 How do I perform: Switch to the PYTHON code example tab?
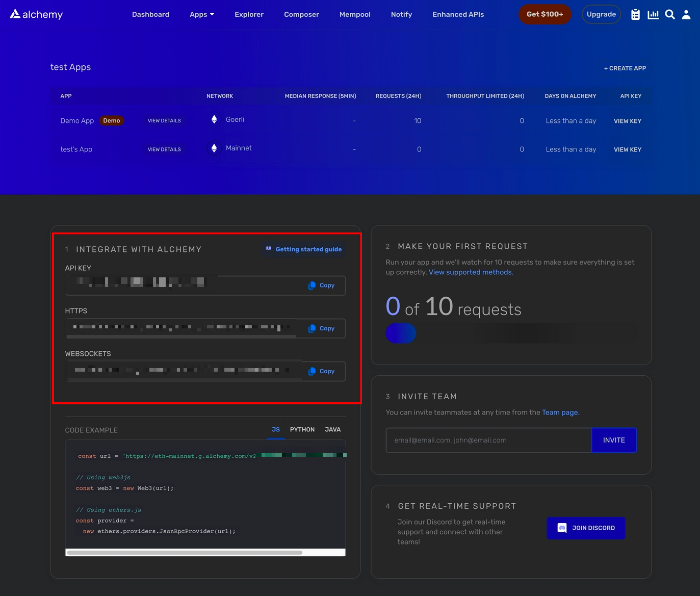[x=302, y=429]
